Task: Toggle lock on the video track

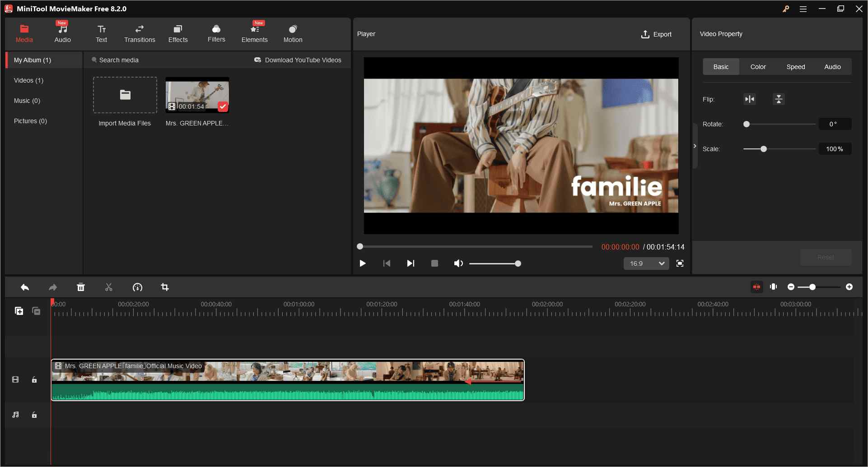Action: click(x=34, y=380)
